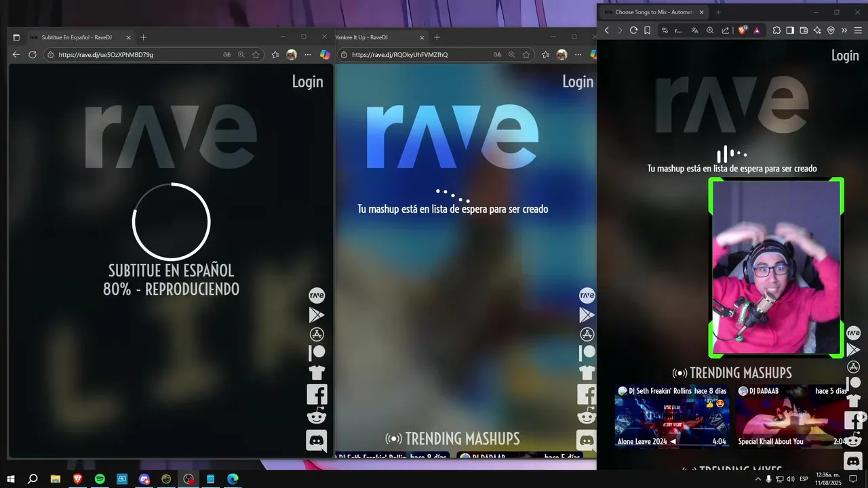The width and height of the screenshot is (868, 488).
Task: Bookmark this page in Brave toolbar
Action: tap(648, 30)
